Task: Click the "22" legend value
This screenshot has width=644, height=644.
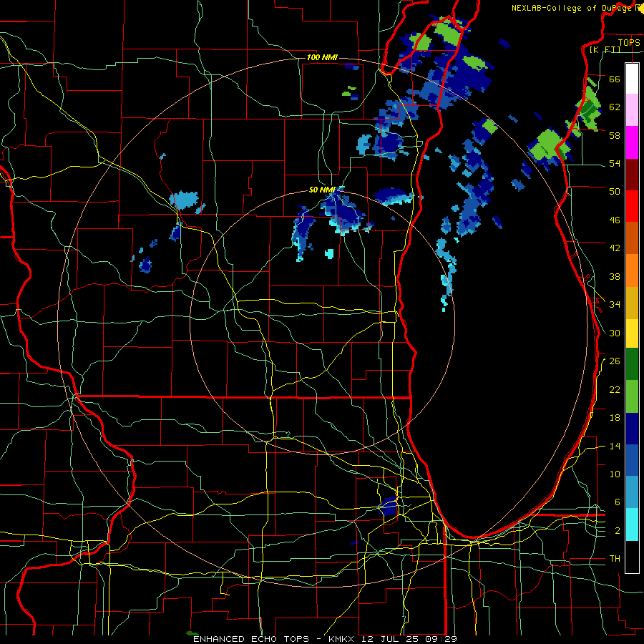Action: pyautogui.click(x=615, y=389)
